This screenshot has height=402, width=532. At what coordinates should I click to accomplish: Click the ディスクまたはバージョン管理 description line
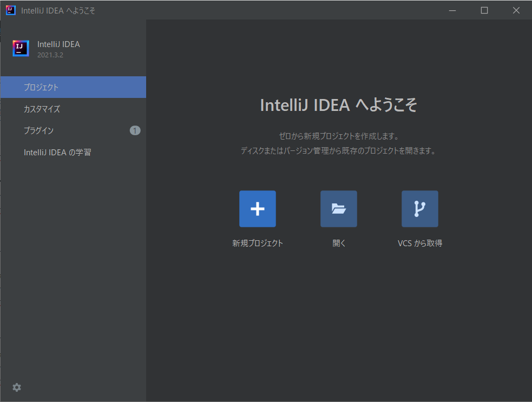[339, 150]
